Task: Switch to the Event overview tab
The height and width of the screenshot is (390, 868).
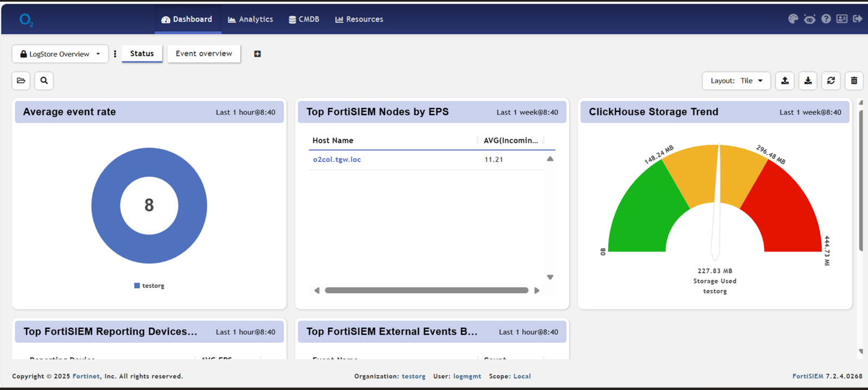Action: pyautogui.click(x=203, y=54)
